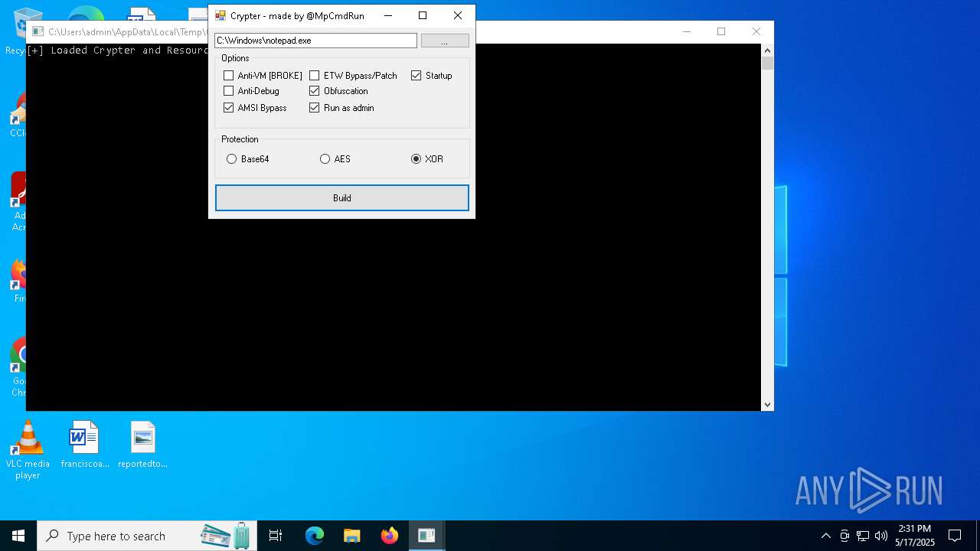Click the taskbar search box

tap(147, 536)
